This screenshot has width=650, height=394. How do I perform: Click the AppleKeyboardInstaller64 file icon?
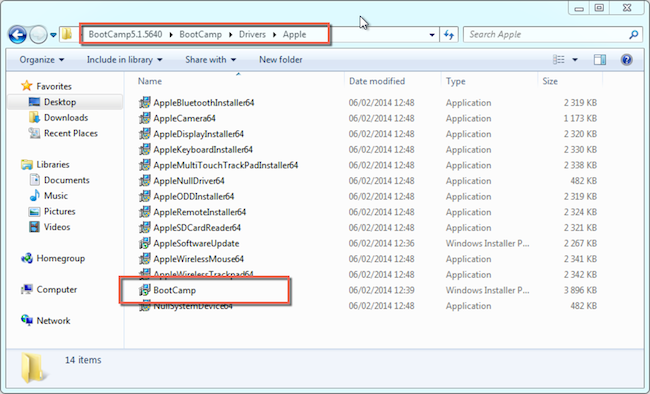(x=144, y=149)
